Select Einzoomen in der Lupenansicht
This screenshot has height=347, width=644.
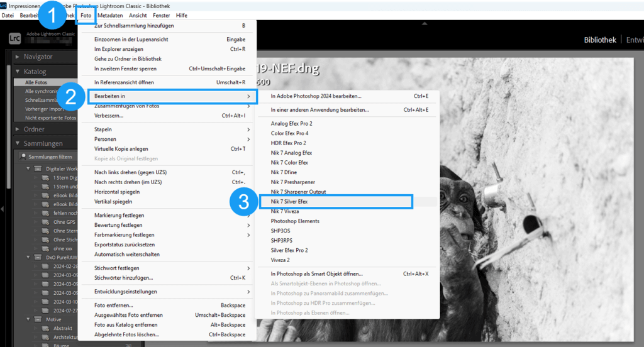pyautogui.click(x=167, y=40)
